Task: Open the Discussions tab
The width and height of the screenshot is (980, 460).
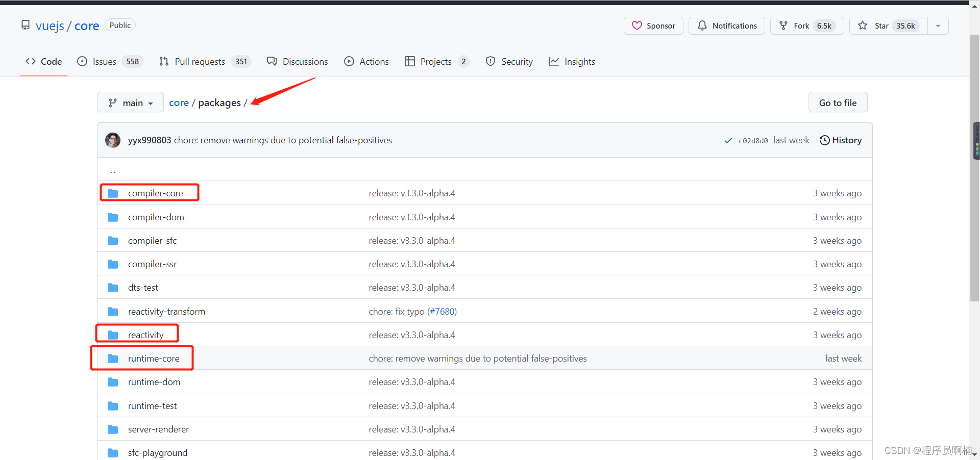Action: coord(298,62)
